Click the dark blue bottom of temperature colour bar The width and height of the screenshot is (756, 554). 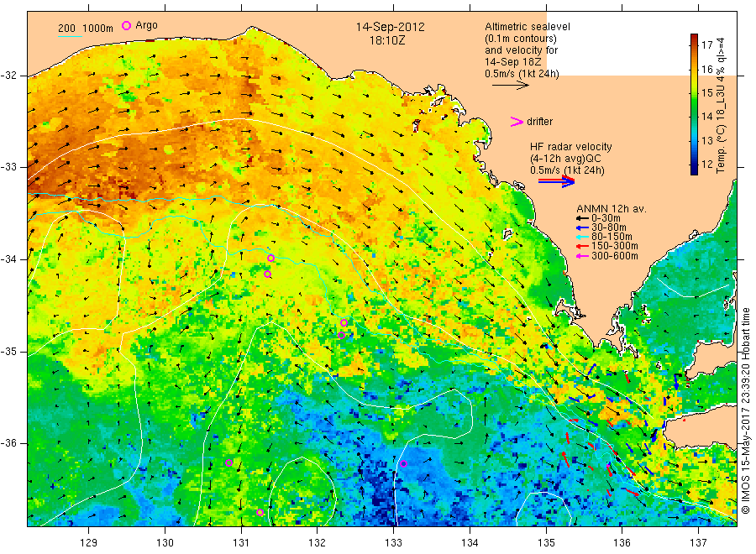point(695,170)
